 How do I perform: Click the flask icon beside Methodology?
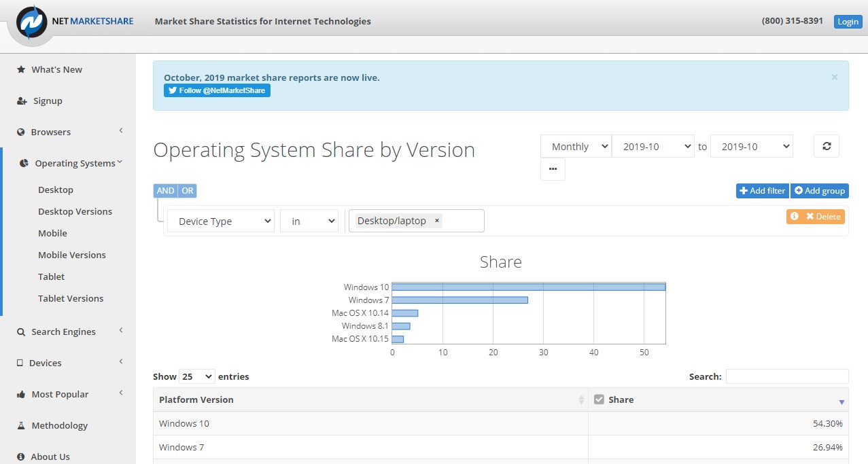click(21, 425)
